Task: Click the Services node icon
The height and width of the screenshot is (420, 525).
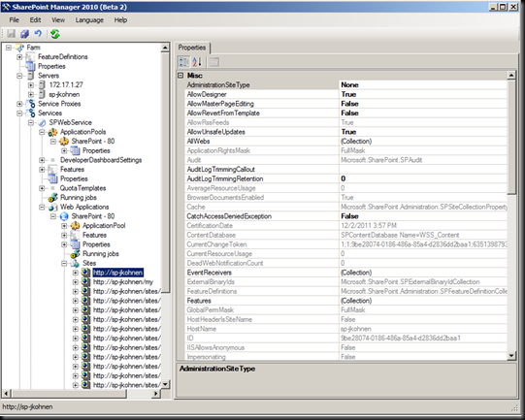Action: point(31,113)
